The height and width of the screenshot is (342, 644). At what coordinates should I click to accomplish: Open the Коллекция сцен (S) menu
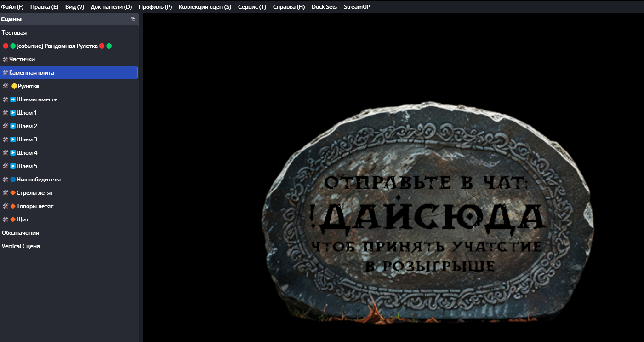point(205,7)
